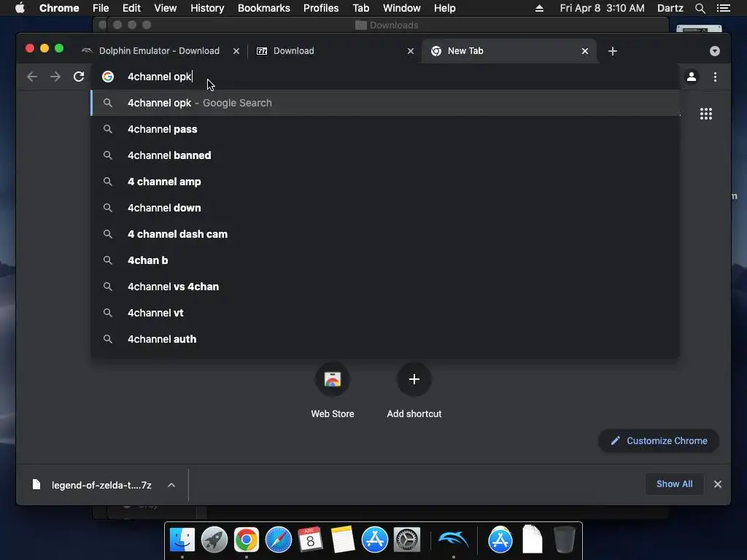Viewport: 747px width, 560px height.
Task: Open the Window menu
Action: click(x=402, y=8)
